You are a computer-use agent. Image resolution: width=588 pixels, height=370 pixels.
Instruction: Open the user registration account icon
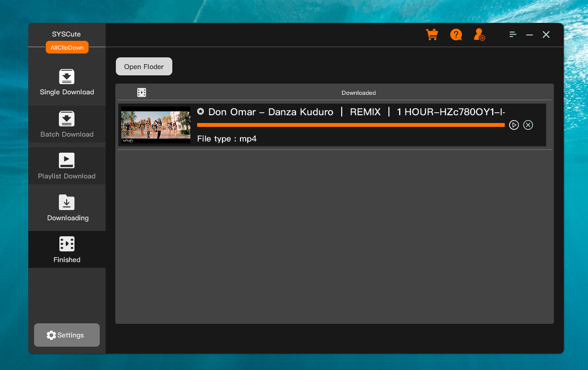(479, 35)
